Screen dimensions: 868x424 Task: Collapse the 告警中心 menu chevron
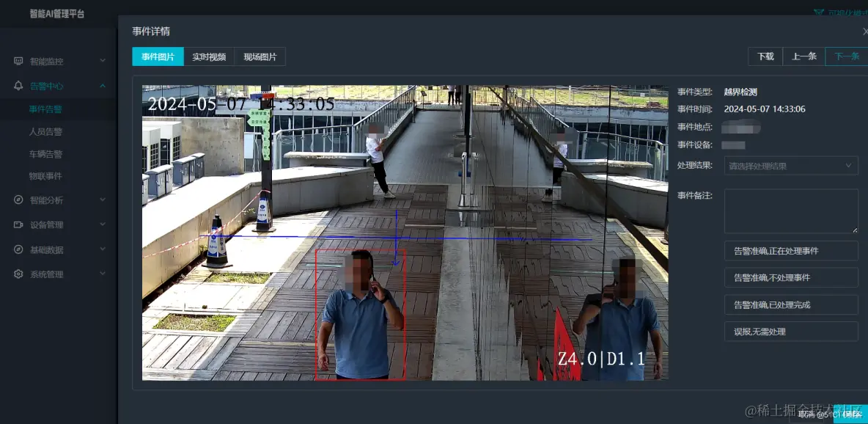[x=103, y=85]
